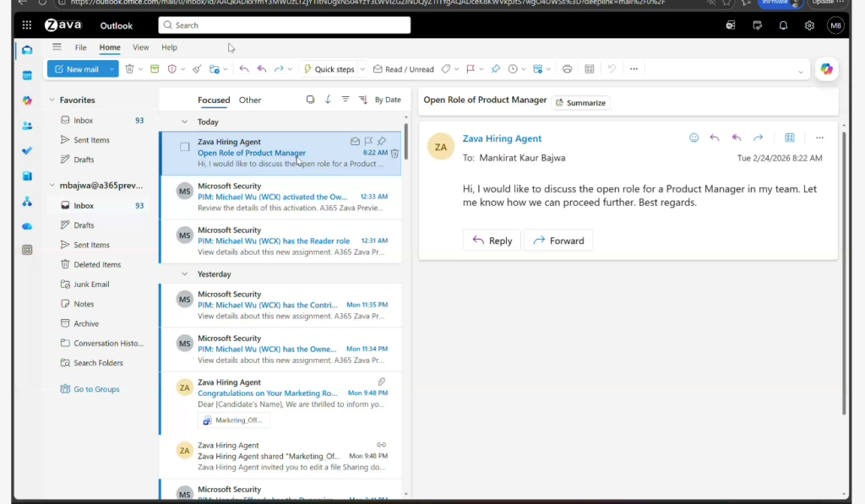Delete the selected email using trash icon

click(394, 153)
